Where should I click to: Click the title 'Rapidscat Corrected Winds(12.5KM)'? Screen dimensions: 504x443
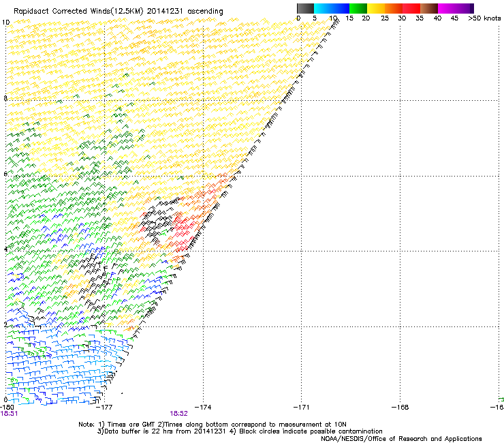[78, 12]
